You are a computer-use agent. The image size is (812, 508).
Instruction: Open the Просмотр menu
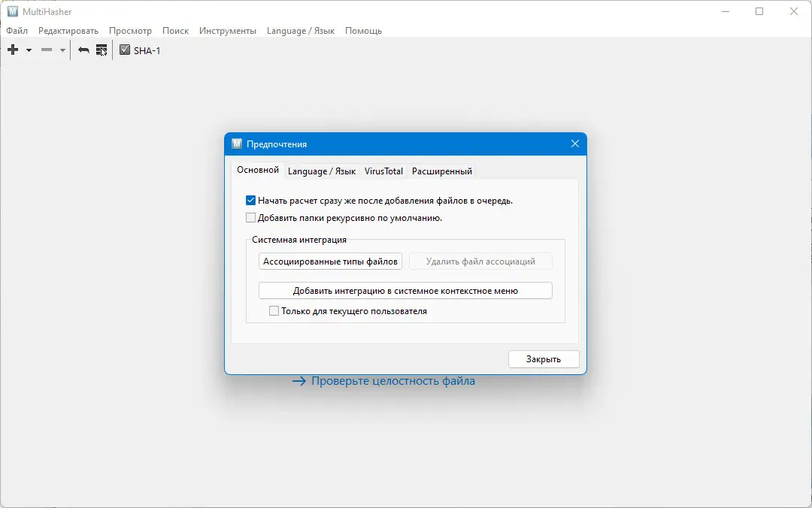(130, 31)
